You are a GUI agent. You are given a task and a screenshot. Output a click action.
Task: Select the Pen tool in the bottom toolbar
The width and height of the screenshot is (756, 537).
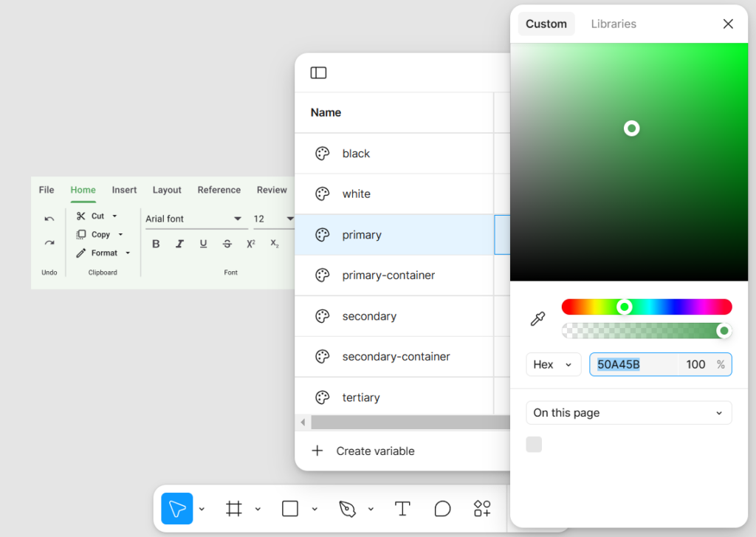[346, 508]
